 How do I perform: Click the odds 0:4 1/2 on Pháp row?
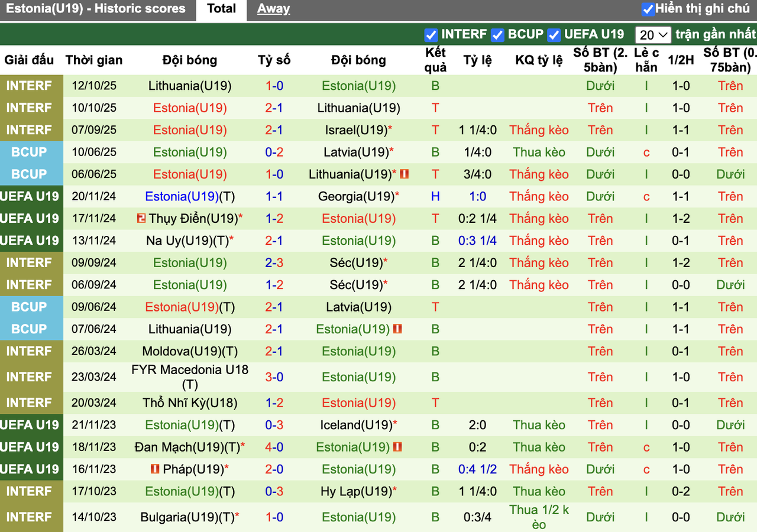478,469
